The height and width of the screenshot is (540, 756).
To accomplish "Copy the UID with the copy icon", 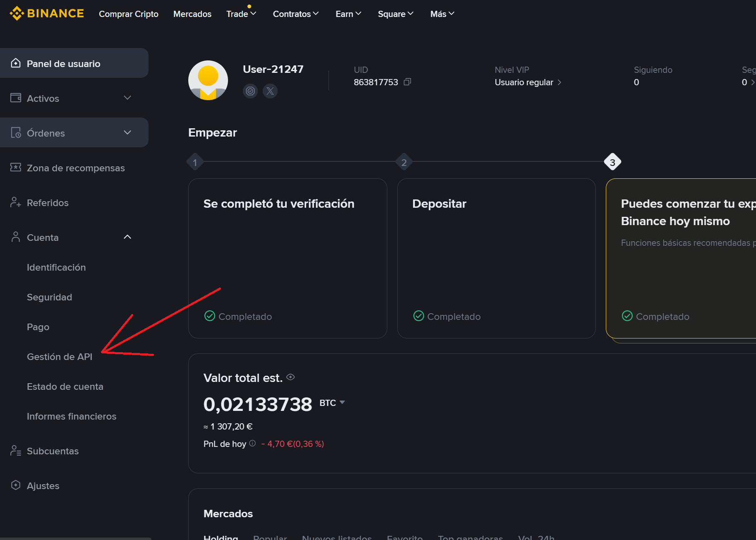I will [x=407, y=82].
